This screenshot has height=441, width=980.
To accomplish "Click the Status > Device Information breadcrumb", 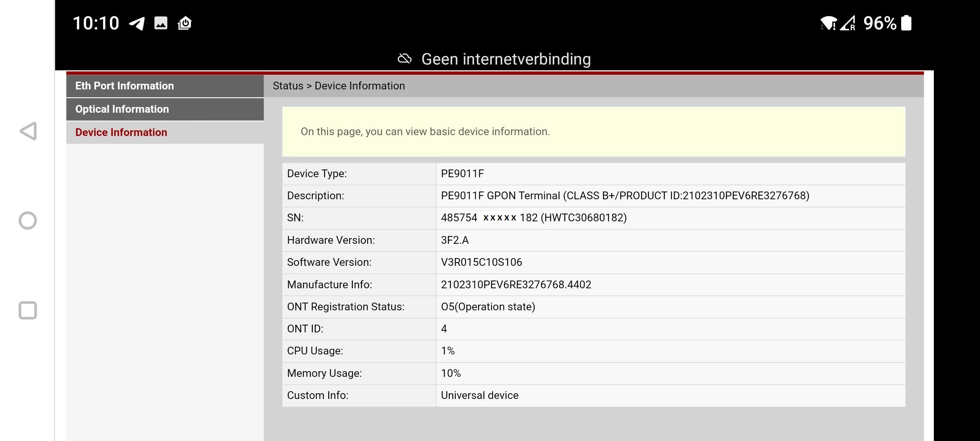I will (339, 86).
